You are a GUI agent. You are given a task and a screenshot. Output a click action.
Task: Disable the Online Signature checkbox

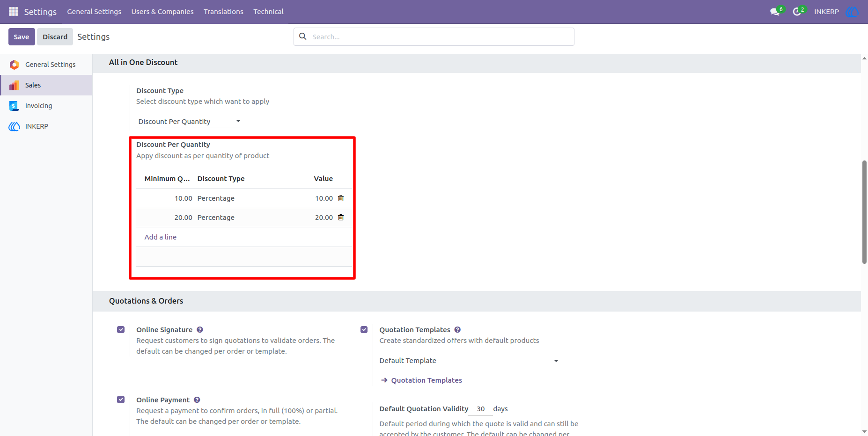coord(121,330)
